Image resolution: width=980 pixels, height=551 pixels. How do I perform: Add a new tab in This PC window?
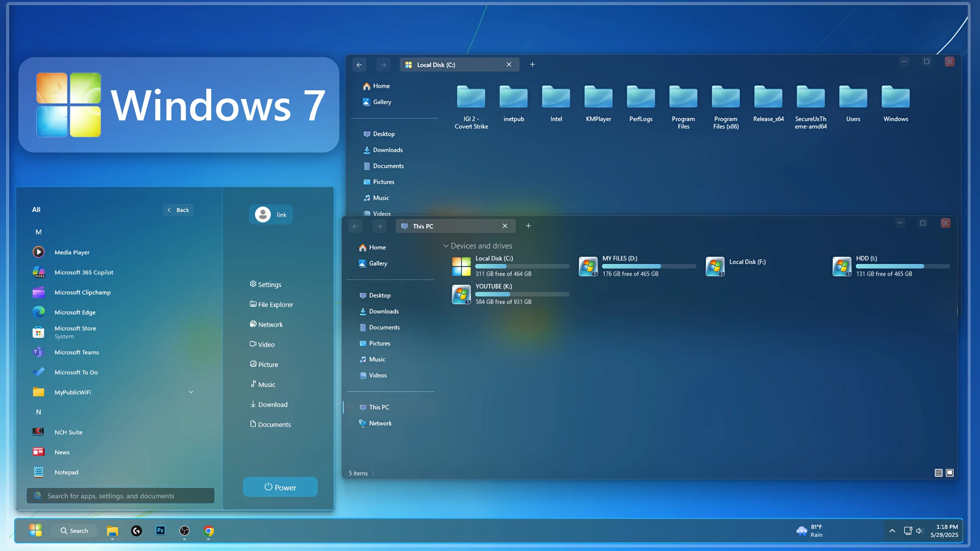pos(528,226)
